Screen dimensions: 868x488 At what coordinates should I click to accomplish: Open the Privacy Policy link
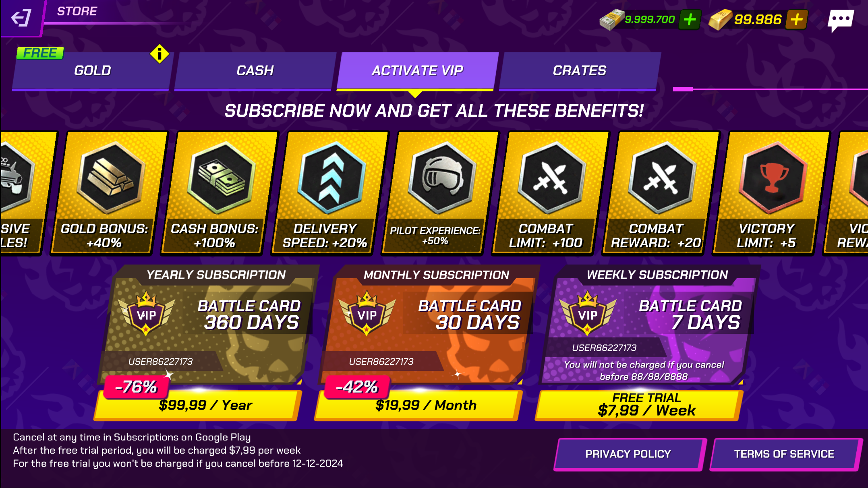pyautogui.click(x=628, y=454)
